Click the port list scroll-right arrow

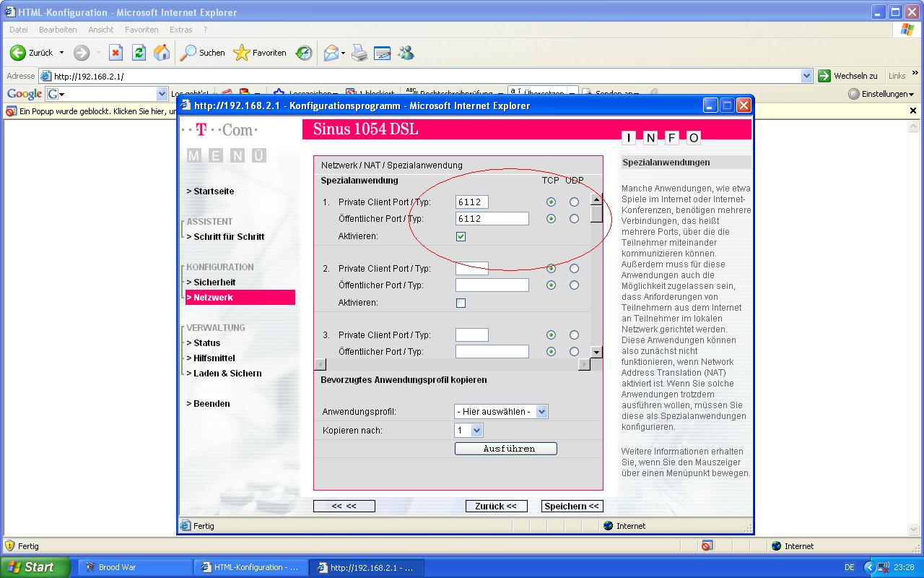click(x=585, y=364)
